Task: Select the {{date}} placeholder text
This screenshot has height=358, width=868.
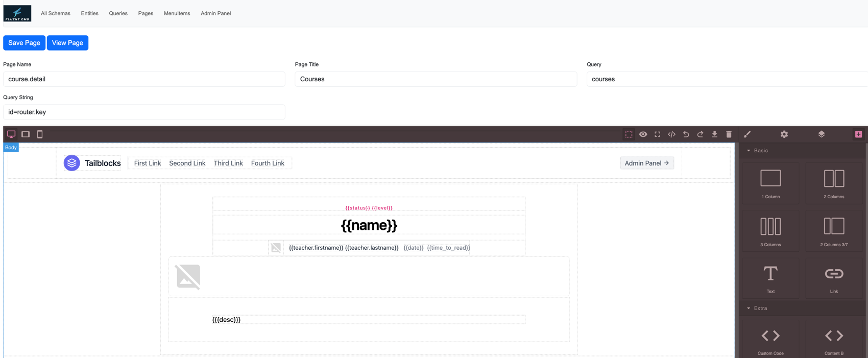Action: click(x=414, y=248)
